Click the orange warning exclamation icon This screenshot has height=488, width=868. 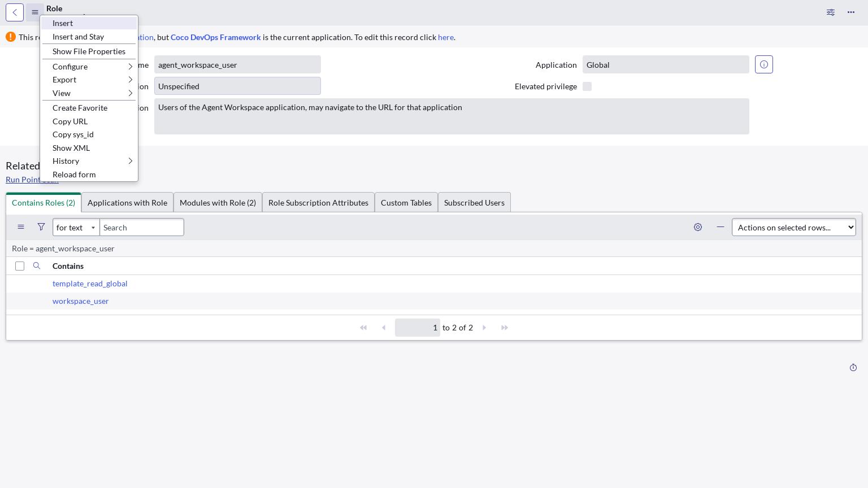point(11,37)
